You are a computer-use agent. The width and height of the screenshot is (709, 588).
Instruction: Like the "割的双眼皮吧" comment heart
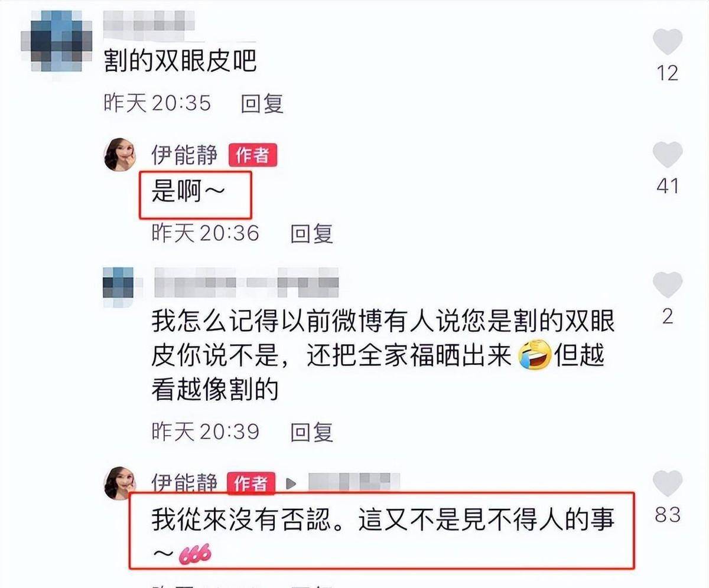668,41
